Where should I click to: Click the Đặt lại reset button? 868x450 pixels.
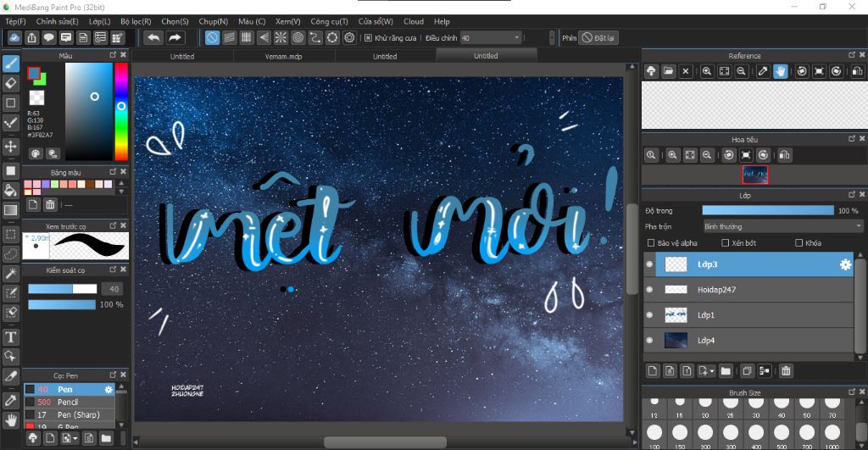599,37
